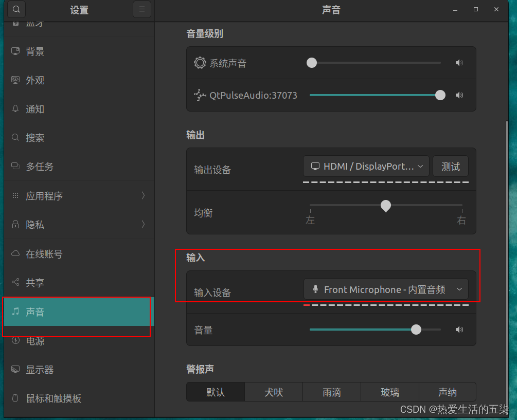This screenshot has width=517, height=420.
Task: Click the Sharing (共享) icon
Action: point(15,282)
